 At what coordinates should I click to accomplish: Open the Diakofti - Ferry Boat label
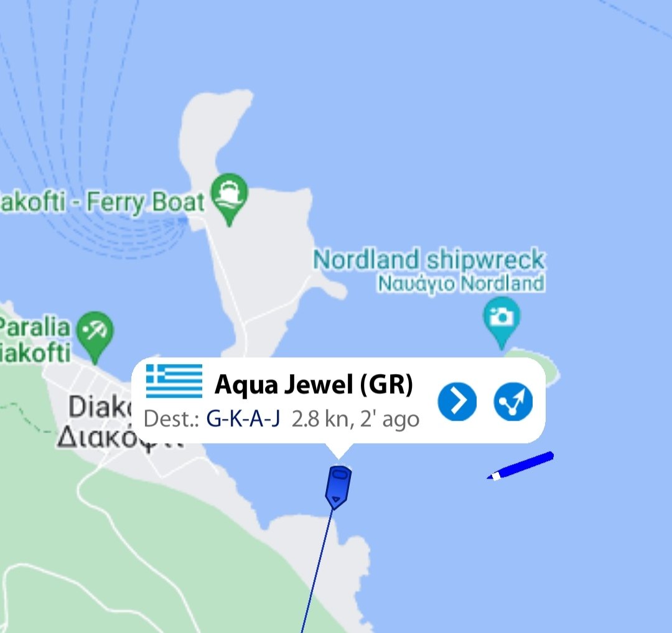pyautogui.click(x=102, y=202)
